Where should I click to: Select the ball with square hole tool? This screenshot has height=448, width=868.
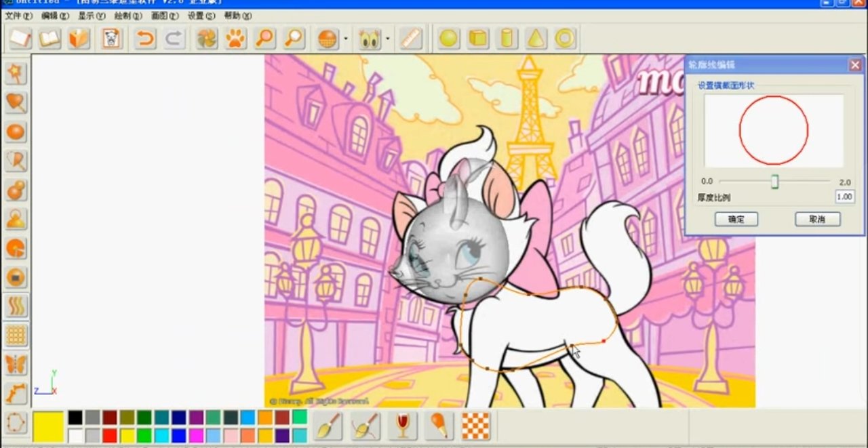point(16,277)
